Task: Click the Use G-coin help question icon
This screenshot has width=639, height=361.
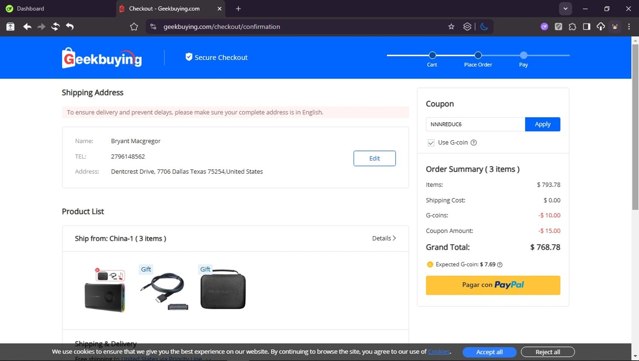Action: pyautogui.click(x=474, y=143)
